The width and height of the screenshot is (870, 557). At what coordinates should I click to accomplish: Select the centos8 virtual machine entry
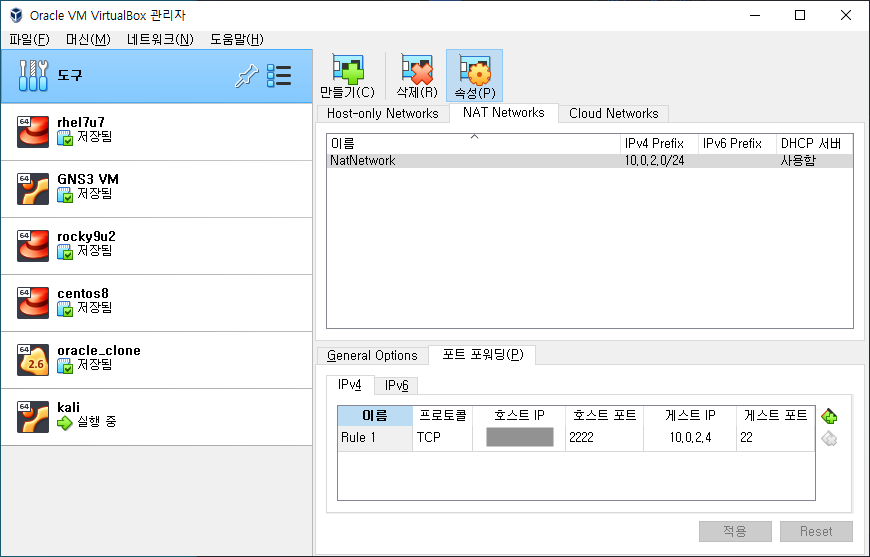point(156,303)
